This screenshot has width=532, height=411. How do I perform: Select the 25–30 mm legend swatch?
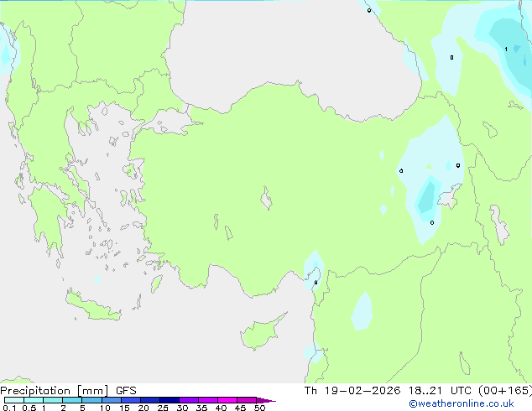(170, 400)
